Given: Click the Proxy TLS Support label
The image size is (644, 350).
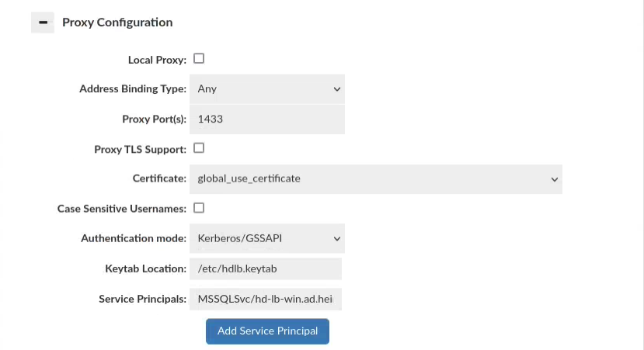Looking at the screenshot, I should [x=140, y=149].
